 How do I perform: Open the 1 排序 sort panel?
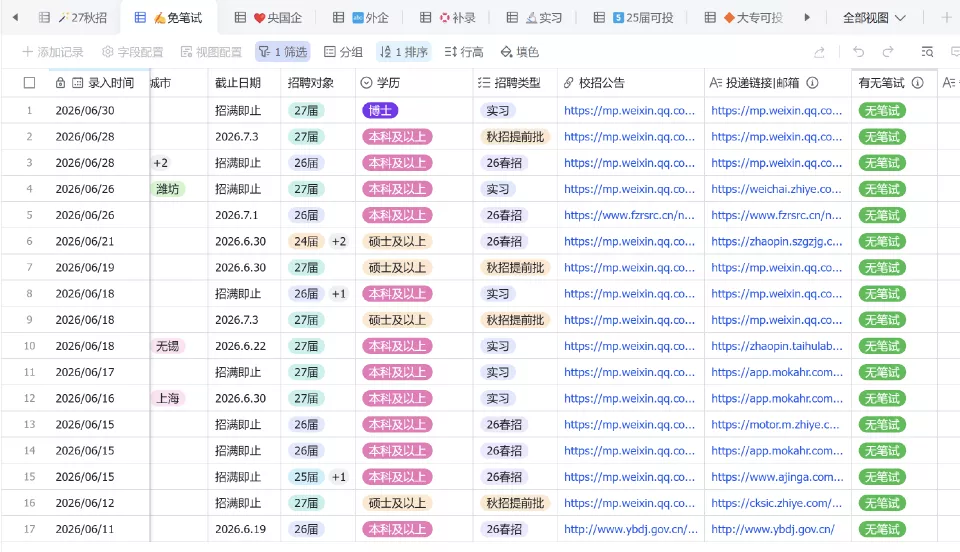403,52
